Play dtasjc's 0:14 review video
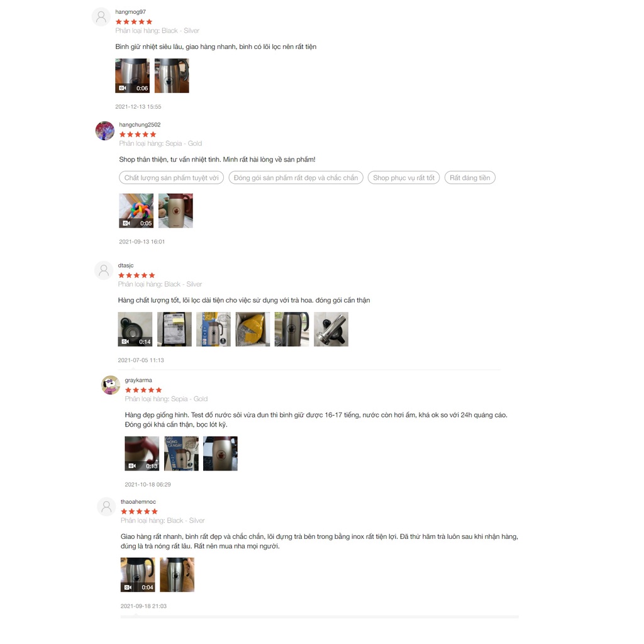This screenshot has height=644, width=644. pyautogui.click(x=135, y=329)
